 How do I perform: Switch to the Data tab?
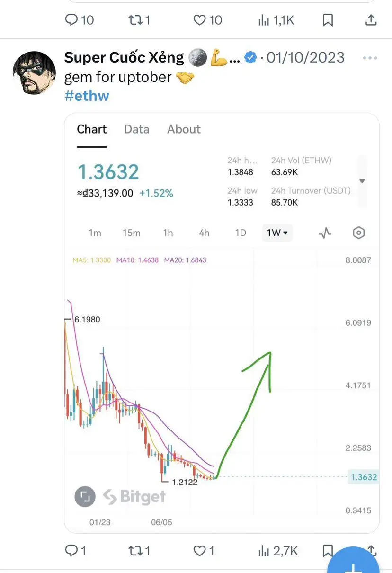coord(137,129)
